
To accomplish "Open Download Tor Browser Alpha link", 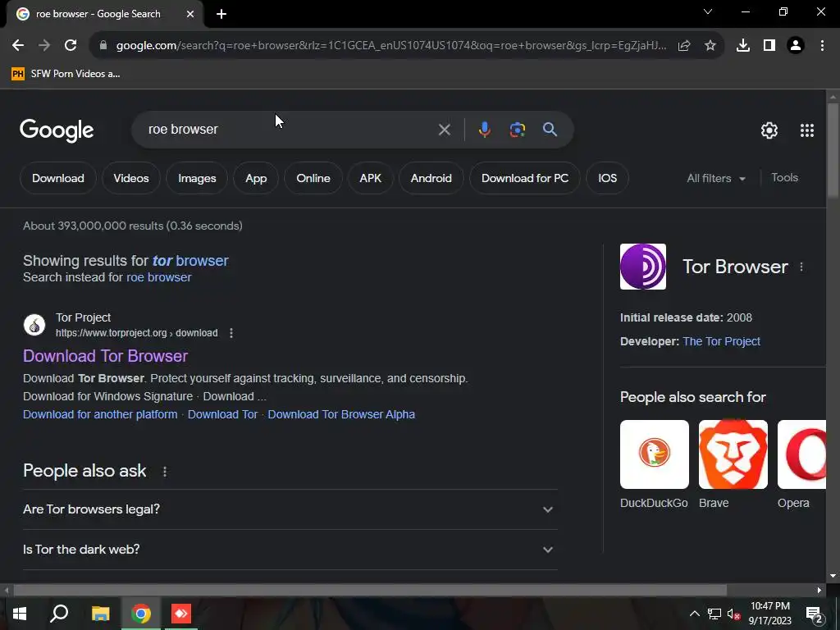I will (x=341, y=414).
